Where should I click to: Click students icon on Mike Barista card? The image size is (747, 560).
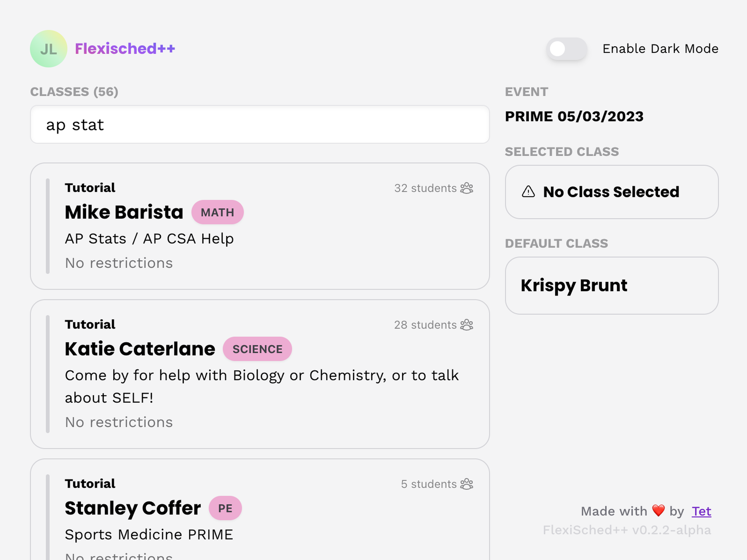click(467, 188)
